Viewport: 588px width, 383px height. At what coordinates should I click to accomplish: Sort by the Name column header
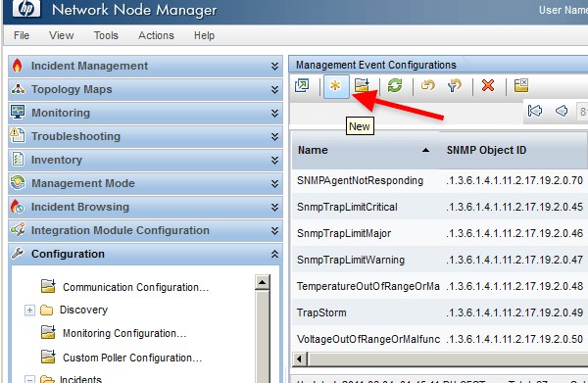coord(366,150)
